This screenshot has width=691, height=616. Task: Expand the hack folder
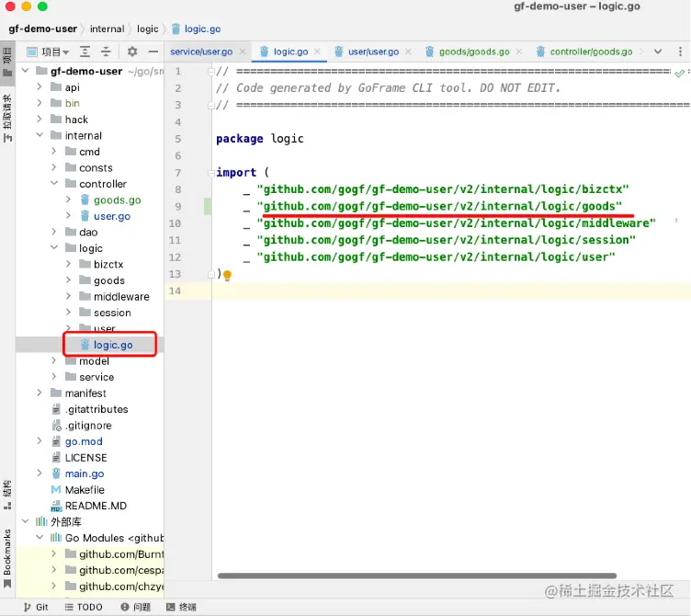coord(40,119)
